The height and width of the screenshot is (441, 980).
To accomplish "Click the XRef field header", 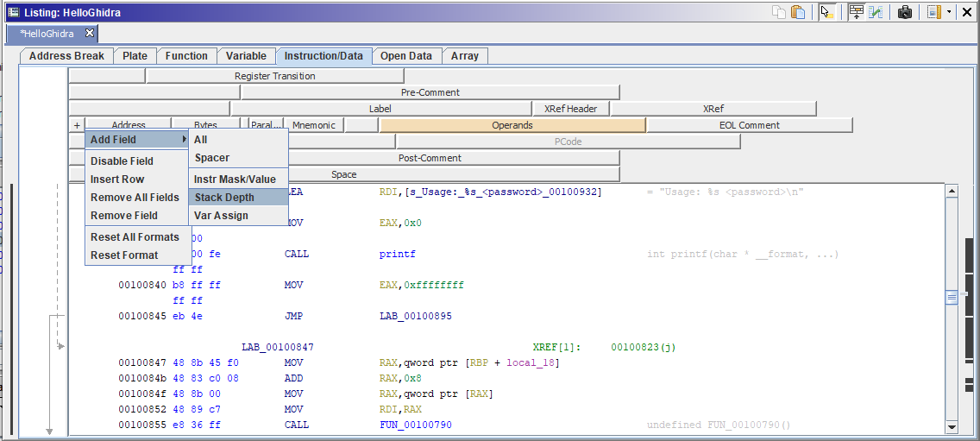I will 713,108.
